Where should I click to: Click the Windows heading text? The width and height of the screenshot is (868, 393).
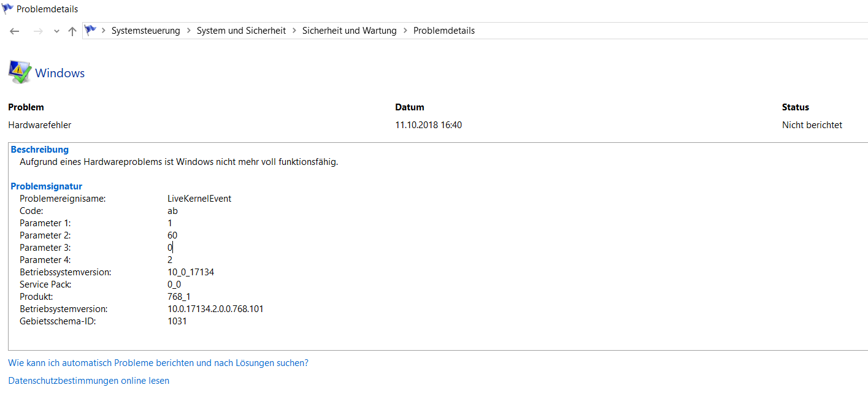coord(60,73)
